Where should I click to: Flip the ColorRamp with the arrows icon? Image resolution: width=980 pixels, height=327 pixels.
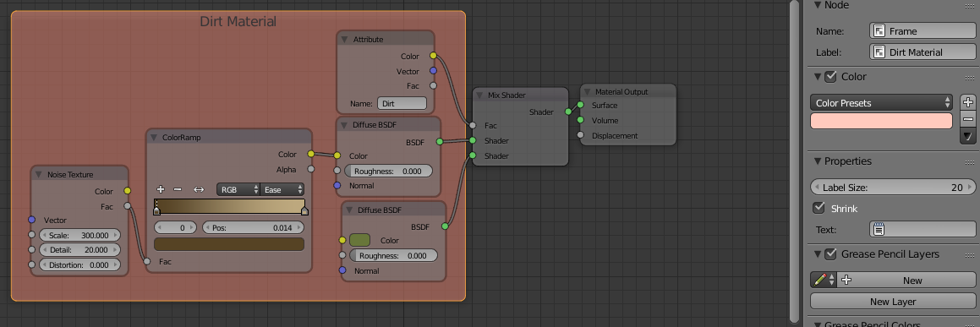pyautogui.click(x=199, y=189)
